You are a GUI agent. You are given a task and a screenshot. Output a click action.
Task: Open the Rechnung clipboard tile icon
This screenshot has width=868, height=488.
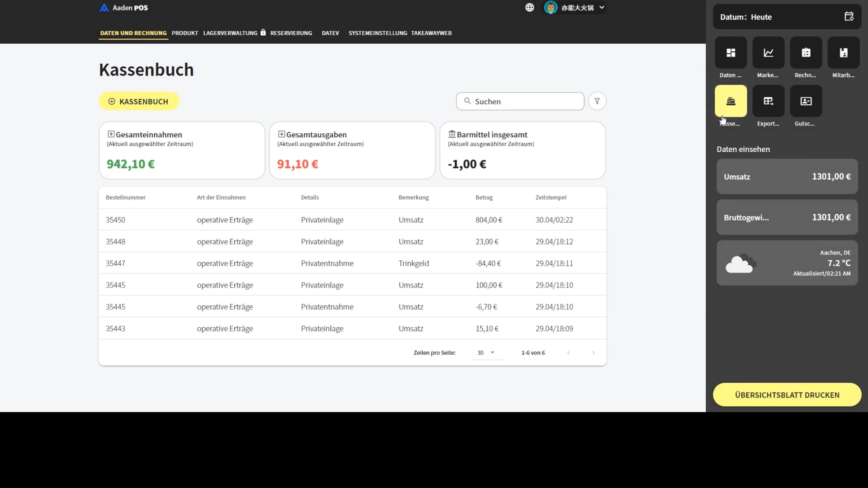click(x=806, y=53)
